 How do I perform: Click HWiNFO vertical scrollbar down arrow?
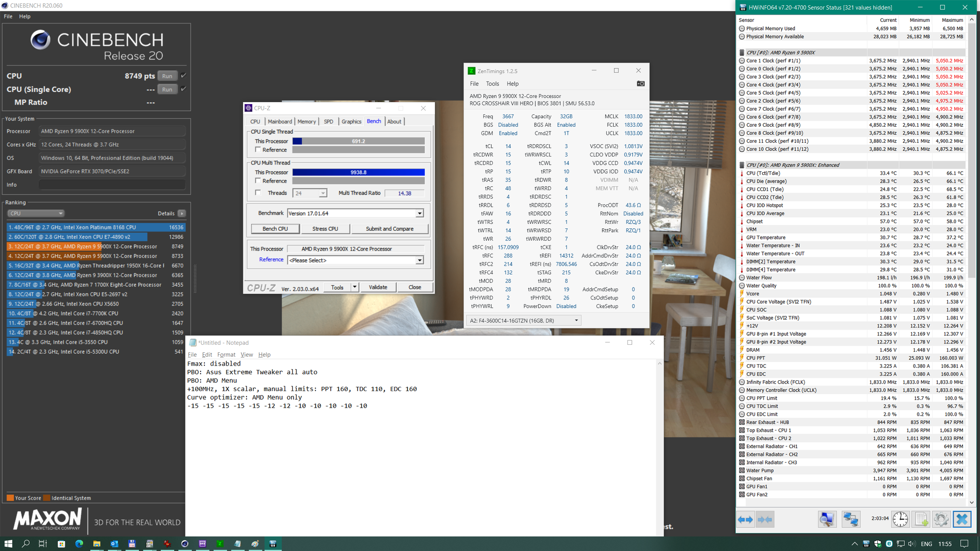pos(972,502)
